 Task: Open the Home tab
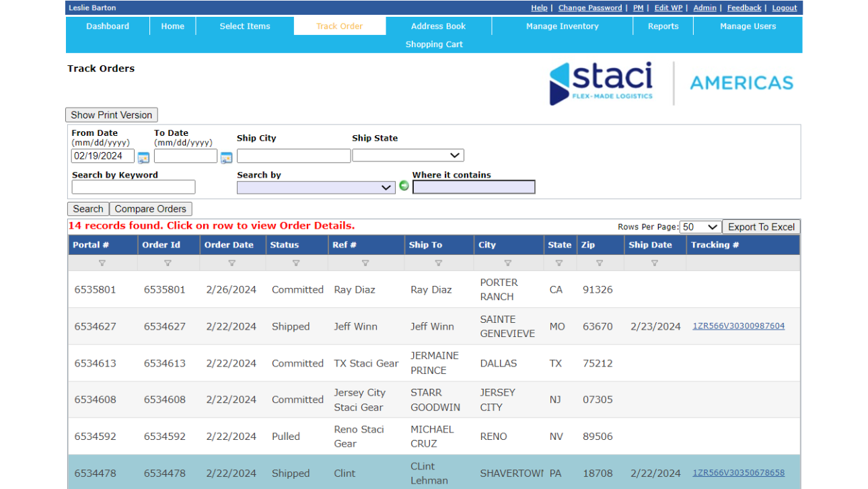[173, 26]
